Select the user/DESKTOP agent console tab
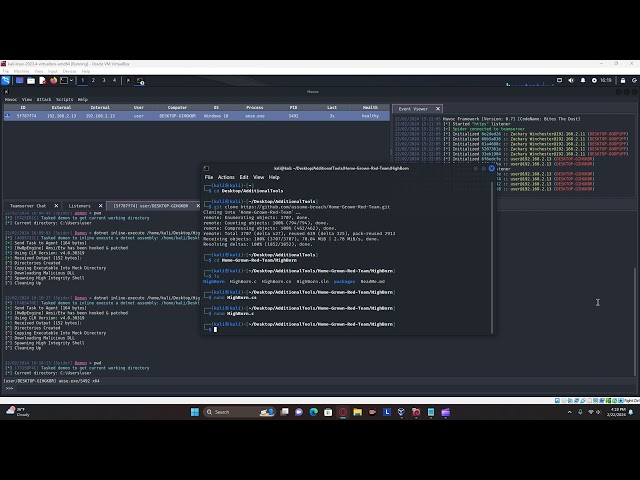 pyautogui.click(x=151, y=206)
